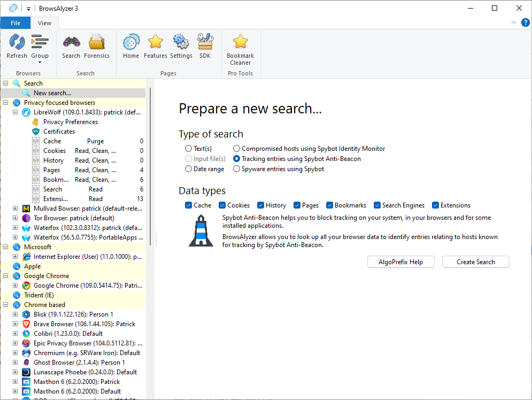Collapse the ribbon with the arrow
This screenshot has width=532, height=400.
click(514, 23)
